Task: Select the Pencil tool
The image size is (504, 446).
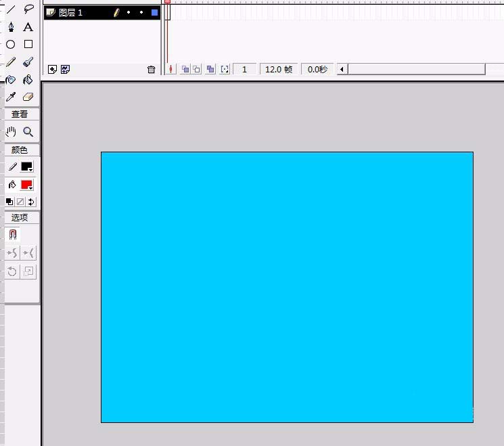Action: [x=11, y=62]
